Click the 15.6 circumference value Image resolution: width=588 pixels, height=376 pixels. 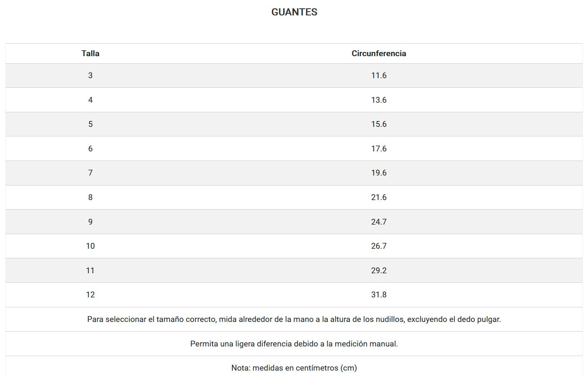coord(379,124)
